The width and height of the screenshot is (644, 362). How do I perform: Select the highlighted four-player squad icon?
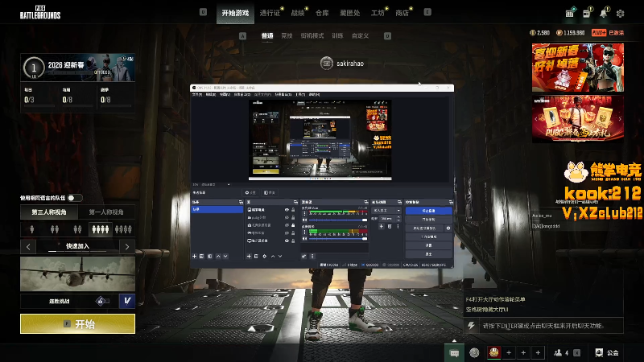(100, 229)
